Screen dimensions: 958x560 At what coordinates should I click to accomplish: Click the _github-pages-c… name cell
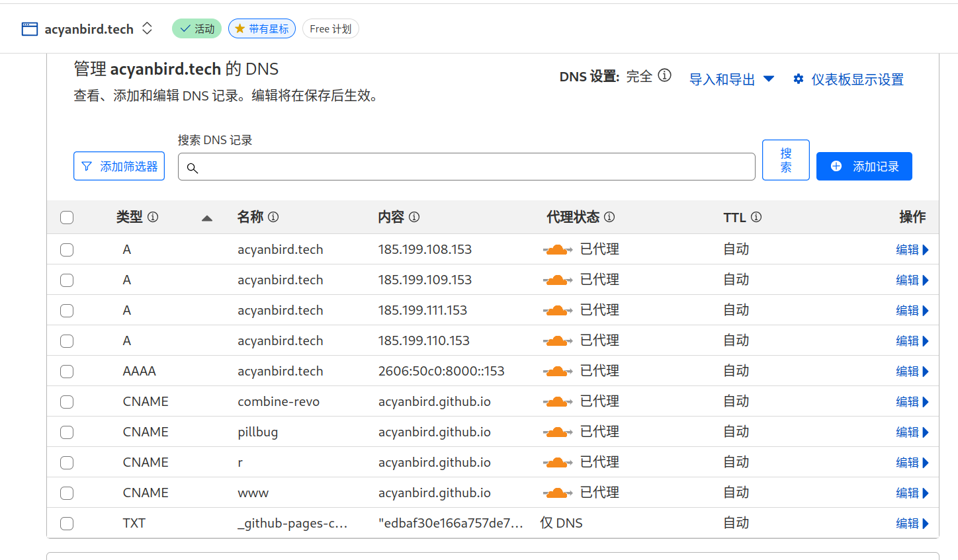click(x=292, y=524)
